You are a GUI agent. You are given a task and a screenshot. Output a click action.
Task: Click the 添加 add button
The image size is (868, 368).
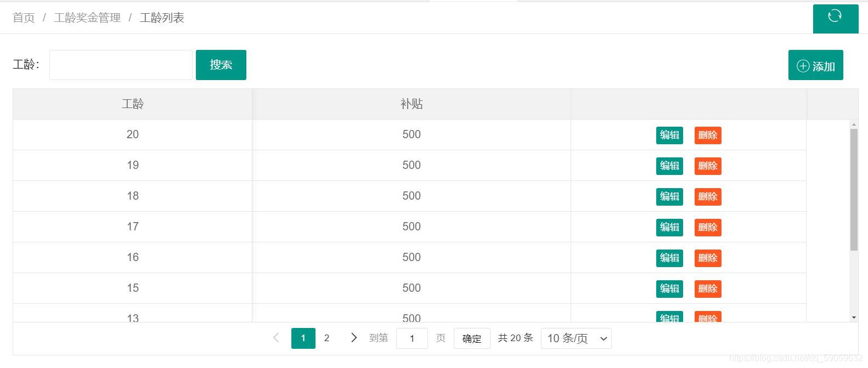point(815,65)
